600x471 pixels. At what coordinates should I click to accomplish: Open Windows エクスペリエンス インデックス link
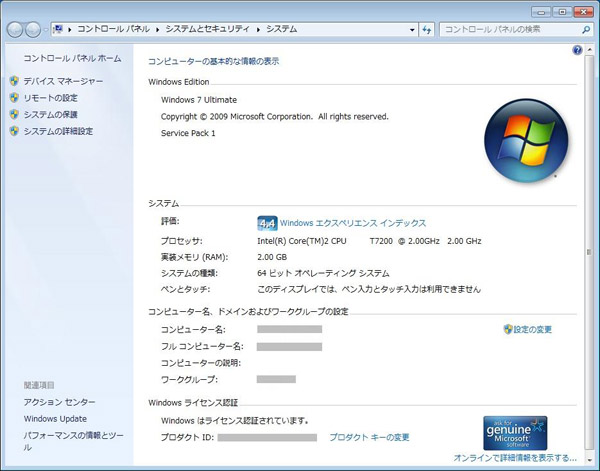pos(353,223)
